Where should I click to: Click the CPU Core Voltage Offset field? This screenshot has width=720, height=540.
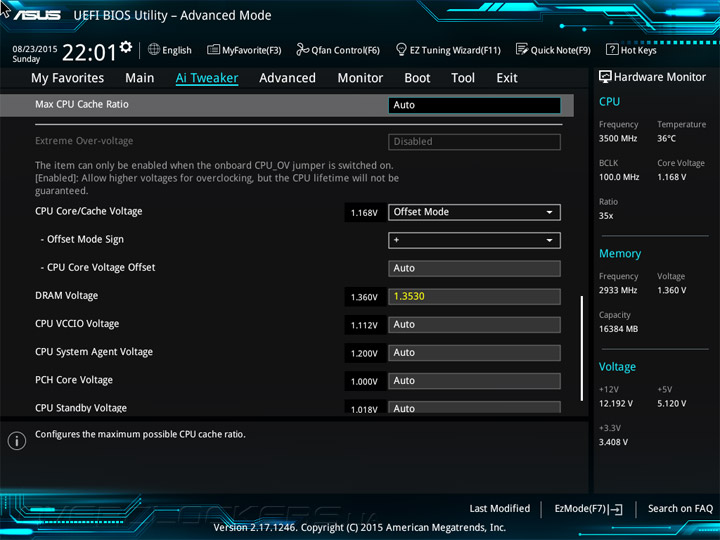474,268
